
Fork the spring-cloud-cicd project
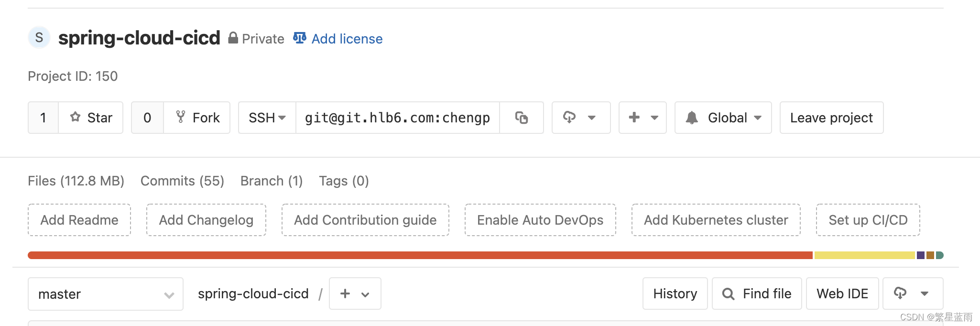197,118
